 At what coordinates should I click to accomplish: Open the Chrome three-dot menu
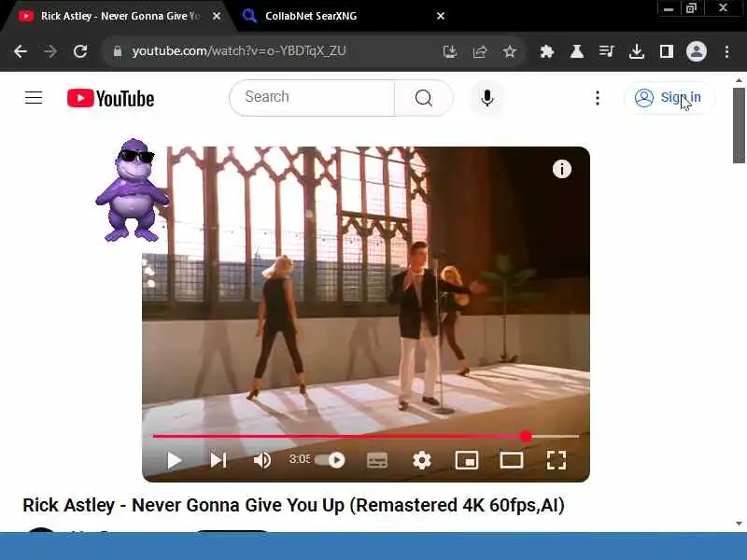pos(726,51)
